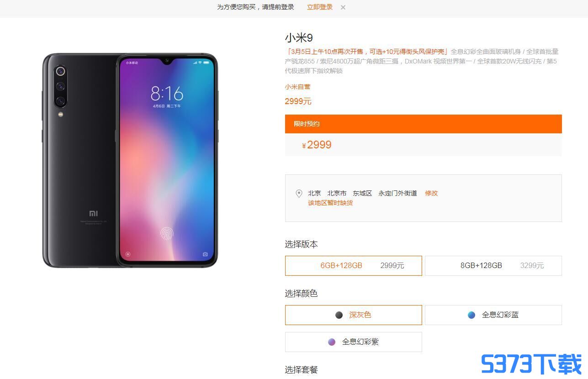Close the login reminder banner
588x379 pixels.
pyautogui.click(x=343, y=7)
